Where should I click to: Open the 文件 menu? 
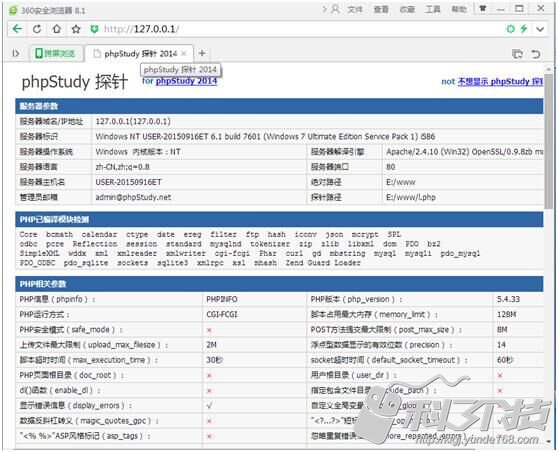(355, 9)
